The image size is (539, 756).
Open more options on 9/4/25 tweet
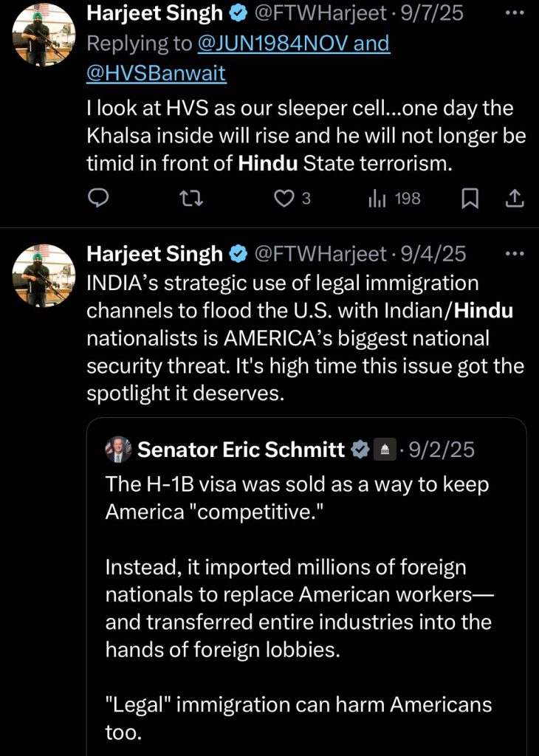[x=512, y=253]
